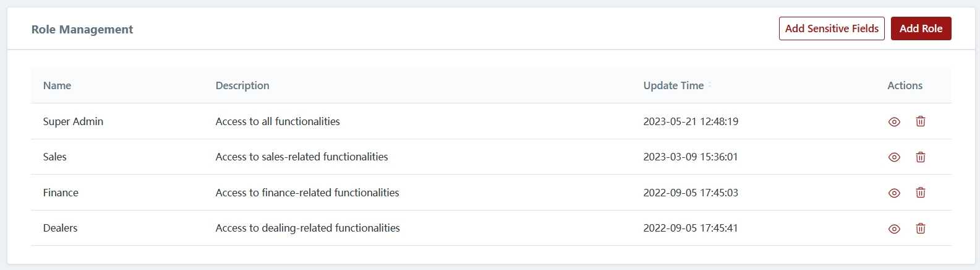Delete the Finance role
The height and width of the screenshot is (270, 980).
pyautogui.click(x=921, y=193)
